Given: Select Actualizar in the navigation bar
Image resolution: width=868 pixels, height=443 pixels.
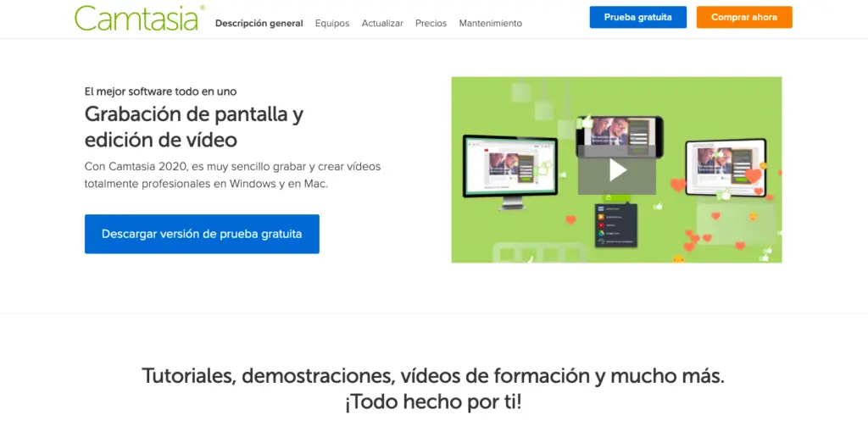Looking at the screenshot, I should click(382, 23).
